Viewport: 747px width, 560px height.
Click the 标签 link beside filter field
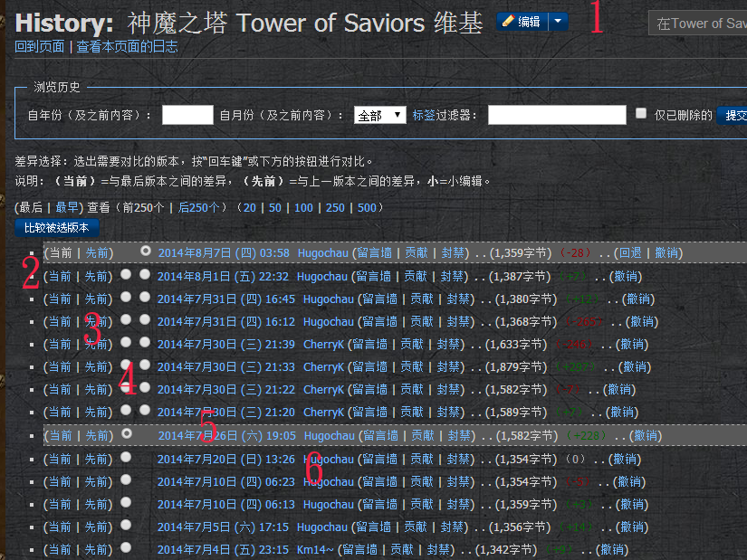coord(424,115)
